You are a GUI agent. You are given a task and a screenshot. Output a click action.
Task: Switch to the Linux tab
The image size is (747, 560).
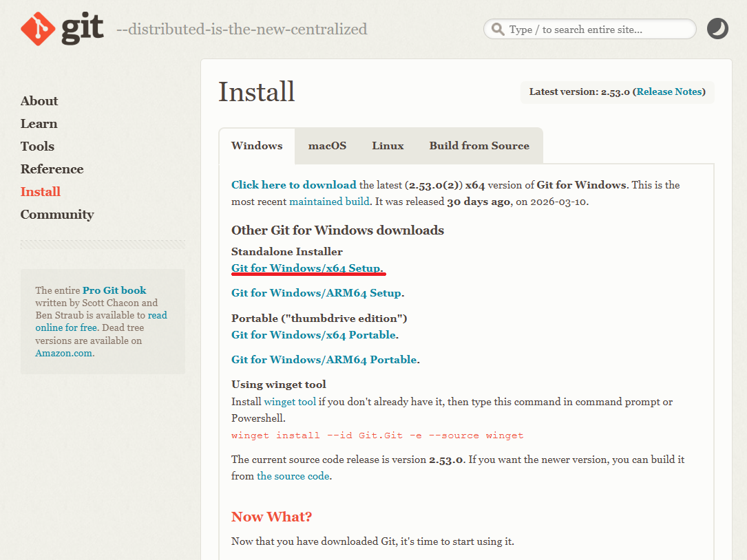388,146
